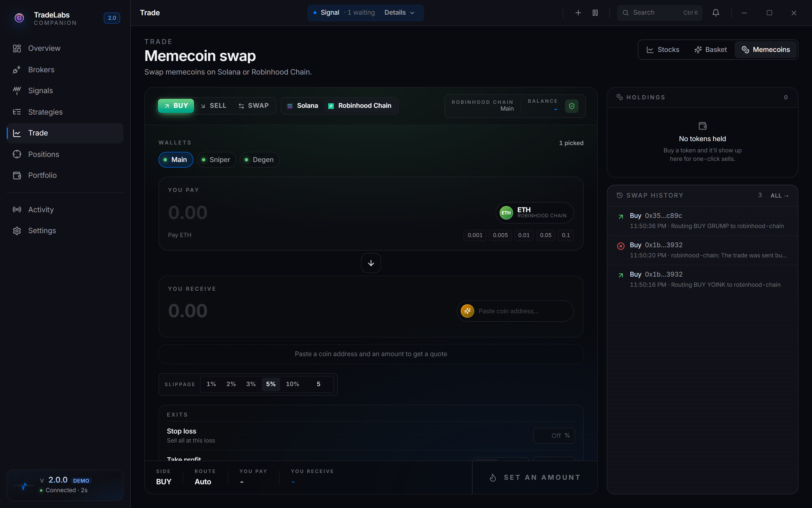Select the Memecoins tab
This screenshot has height=508, width=812.
[x=766, y=50]
